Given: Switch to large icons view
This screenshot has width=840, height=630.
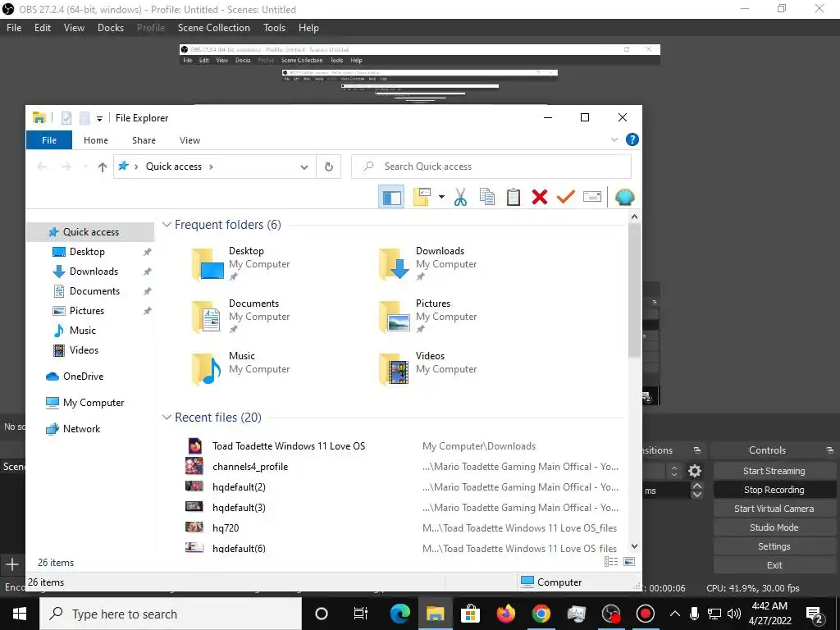Looking at the screenshot, I should tap(629, 561).
